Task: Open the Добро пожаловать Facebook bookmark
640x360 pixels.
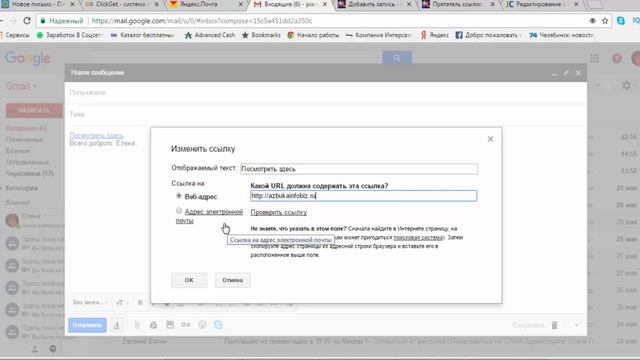Action: (x=489, y=35)
